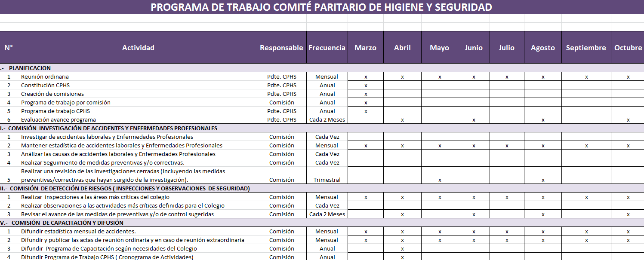Select the 'Responsable' column header

[x=281, y=48]
